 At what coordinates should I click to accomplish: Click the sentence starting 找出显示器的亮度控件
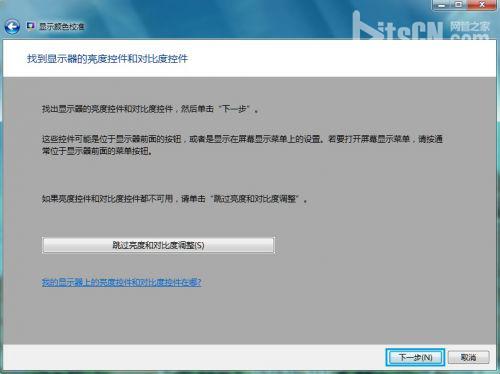click(150, 109)
